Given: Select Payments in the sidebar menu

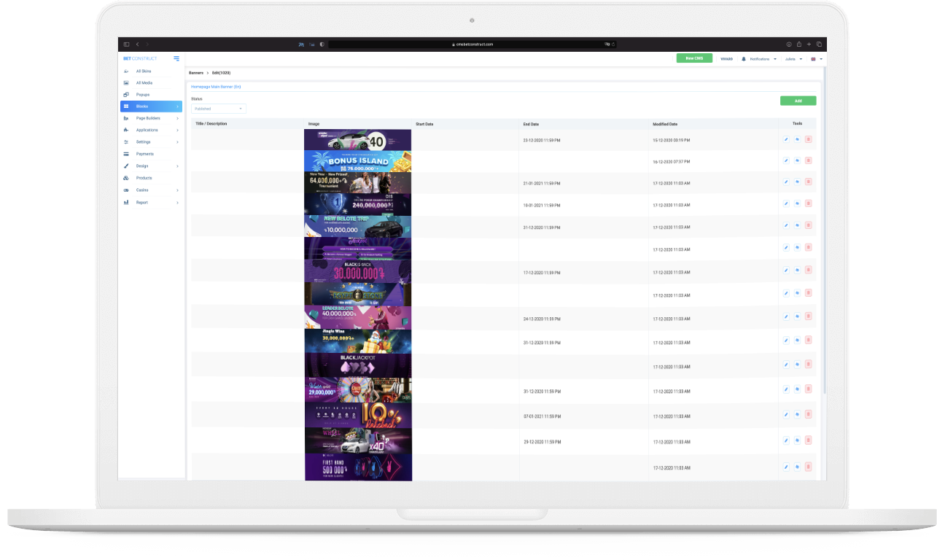Looking at the screenshot, I should (x=144, y=154).
